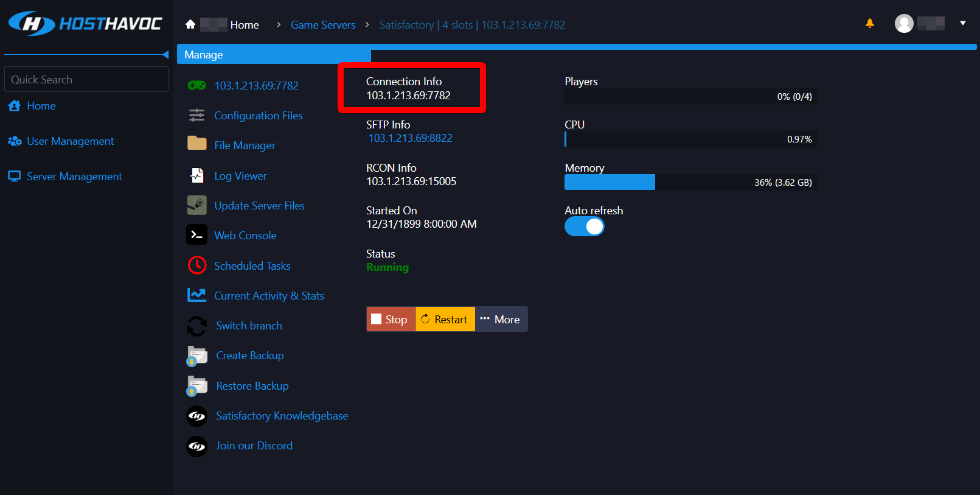Click the Started On date value

coord(421,224)
